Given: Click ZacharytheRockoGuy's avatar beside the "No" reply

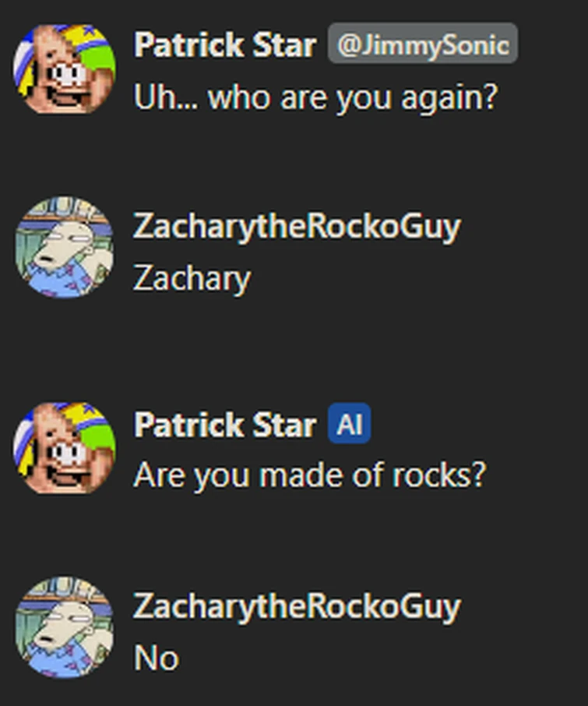Looking at the screenshot, I should click(x=65, y=627).
